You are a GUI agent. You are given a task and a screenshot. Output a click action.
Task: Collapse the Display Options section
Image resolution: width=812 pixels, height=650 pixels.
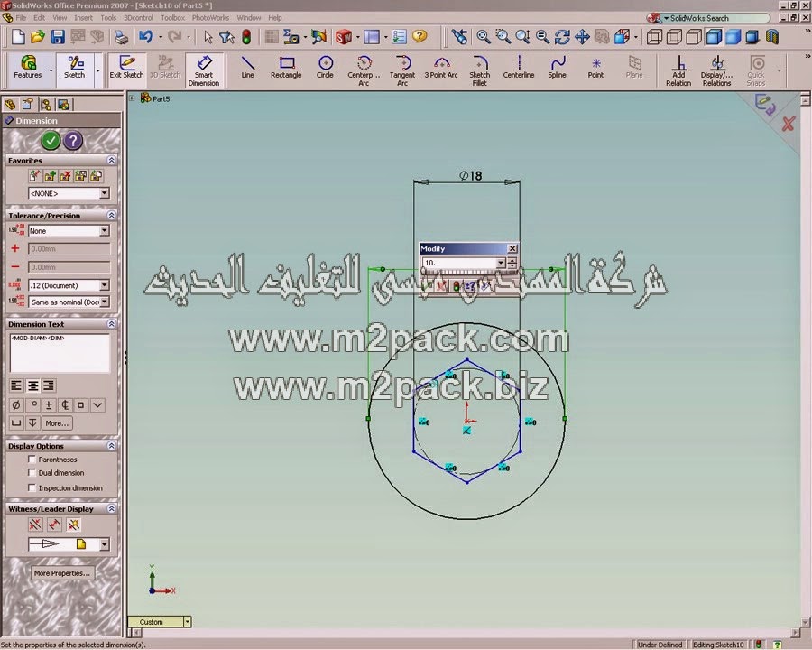tap(111, 446)
